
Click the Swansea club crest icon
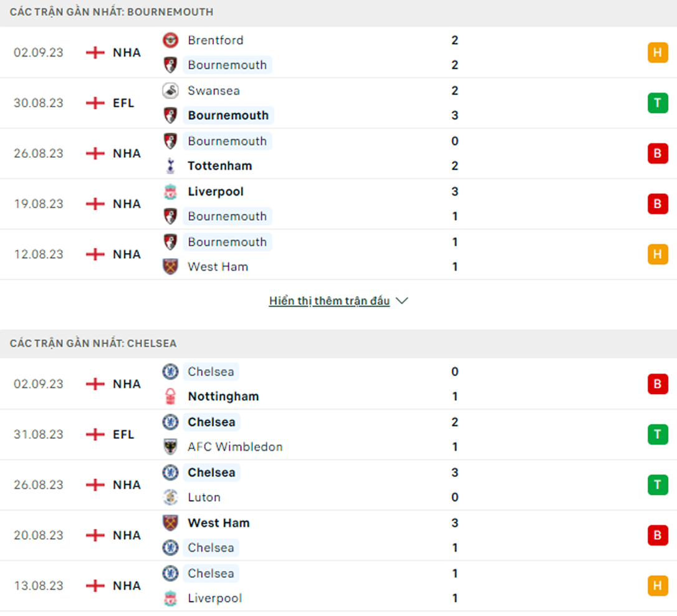170,90
